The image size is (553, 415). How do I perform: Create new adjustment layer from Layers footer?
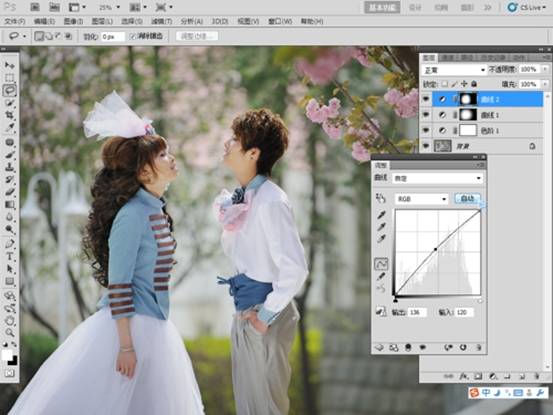point(493,377)
